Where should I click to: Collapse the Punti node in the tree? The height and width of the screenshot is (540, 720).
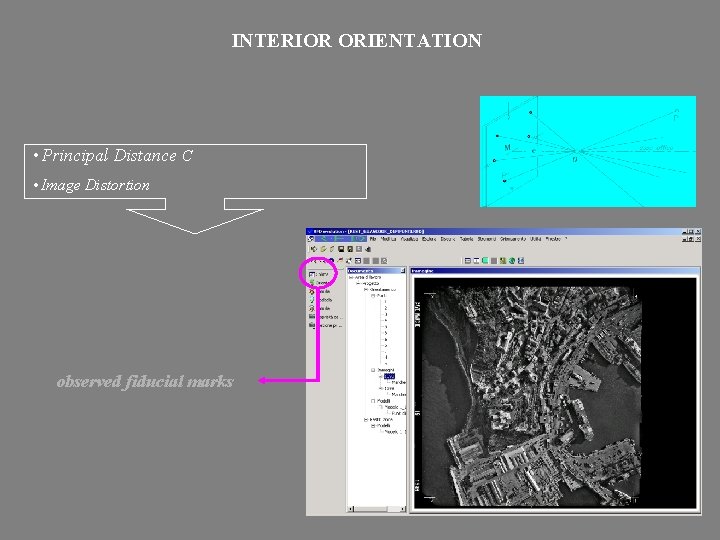point(373,296)
